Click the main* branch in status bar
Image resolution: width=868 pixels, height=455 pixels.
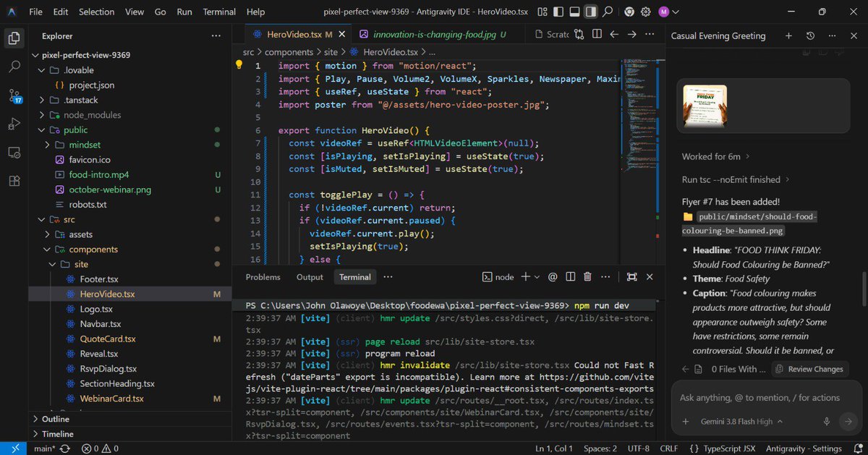click(x=44, y=448)
